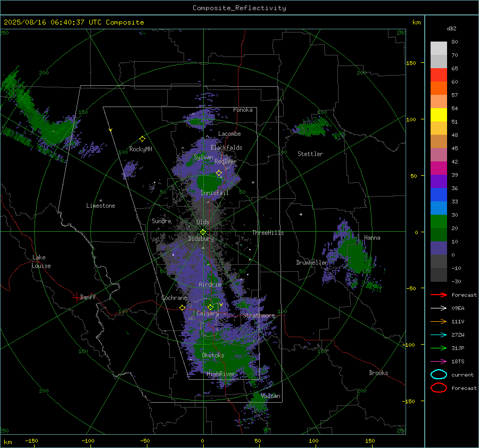Pick the dark orange 60 dBZ swatch
This screenshot has height=448, width=479.
coord(439,88)
